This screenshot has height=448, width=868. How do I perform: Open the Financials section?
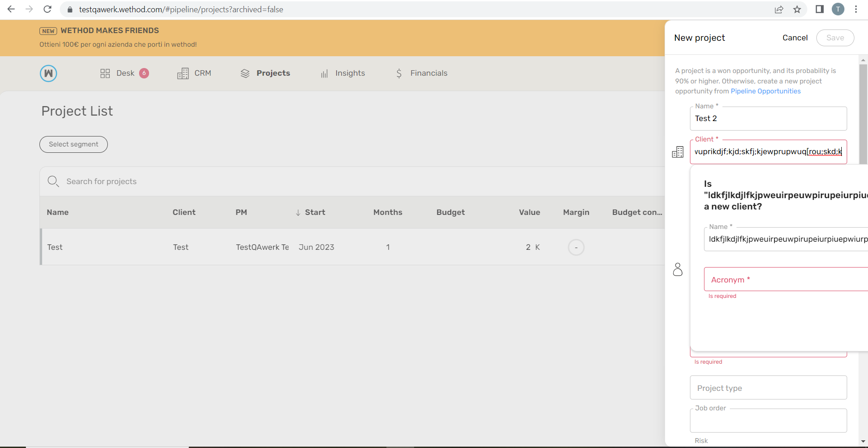point(421,73)
